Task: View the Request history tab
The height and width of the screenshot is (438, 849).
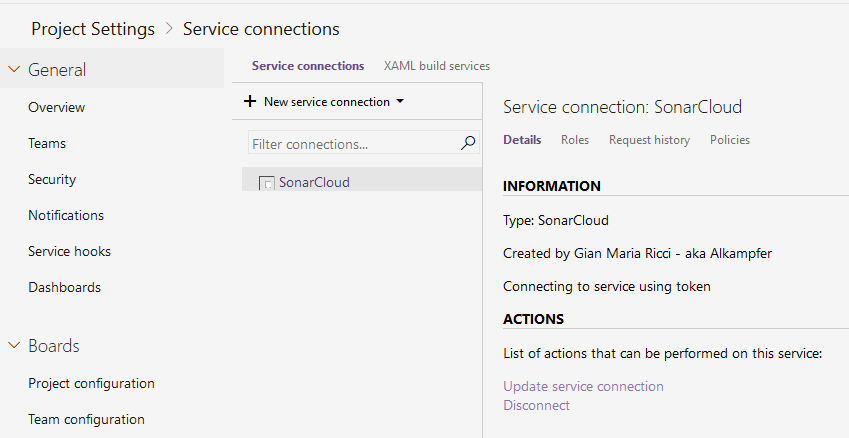Action: [x=649, y=140]
